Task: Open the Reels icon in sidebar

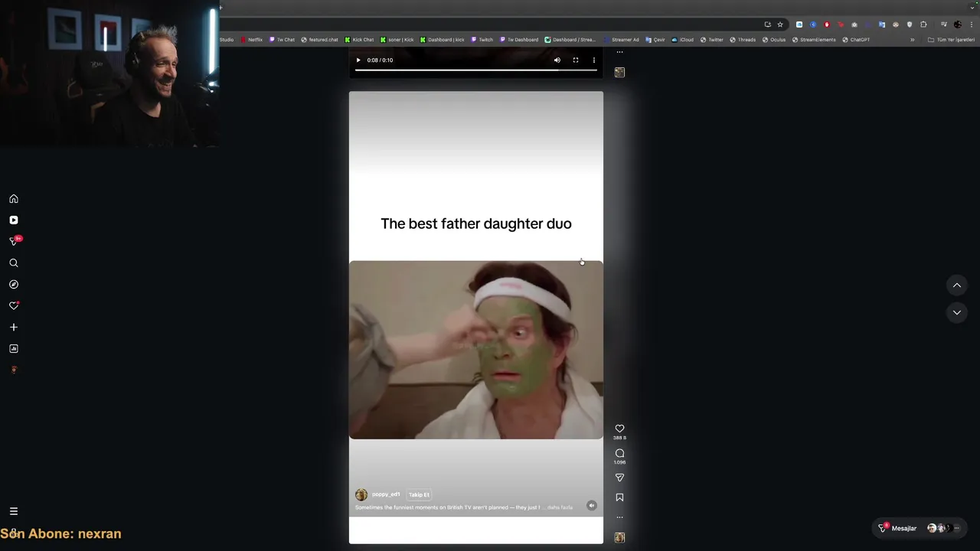Action: [14, 220]
